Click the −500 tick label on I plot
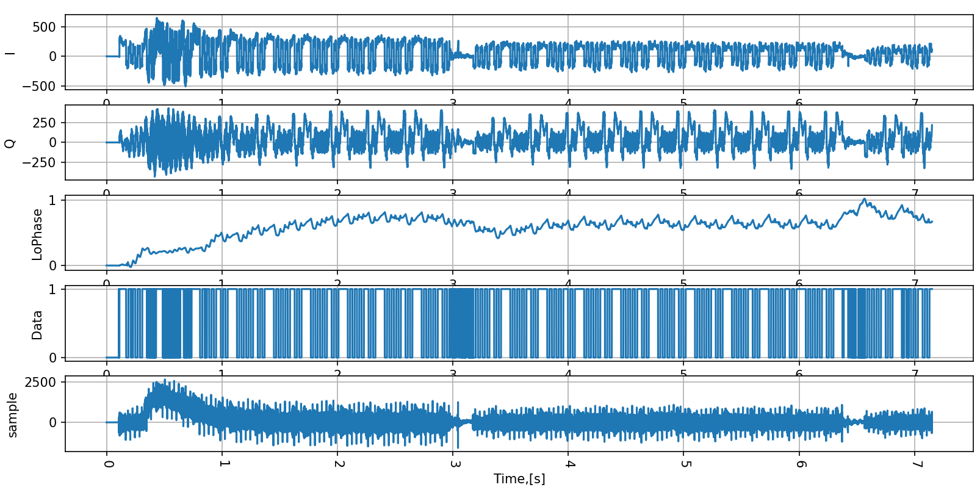This screenshot has height=490, width=980. [x=40, y=87]
